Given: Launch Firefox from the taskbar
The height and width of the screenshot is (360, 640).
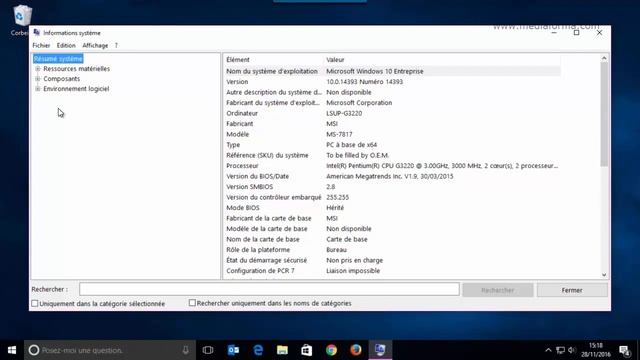Looking at the screenshot, I should coord(356,350).
